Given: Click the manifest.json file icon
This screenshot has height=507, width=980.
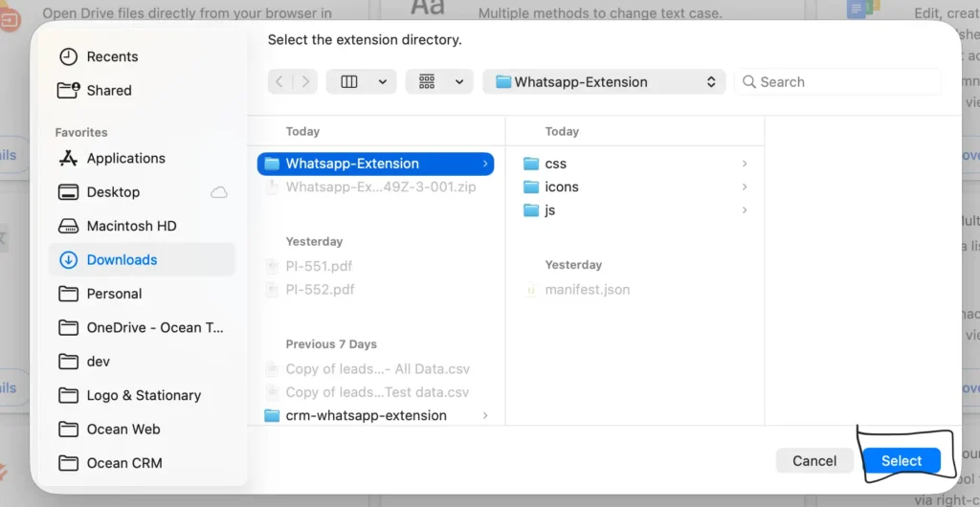Looking at the screenshot, I should [x=530, y=290].
